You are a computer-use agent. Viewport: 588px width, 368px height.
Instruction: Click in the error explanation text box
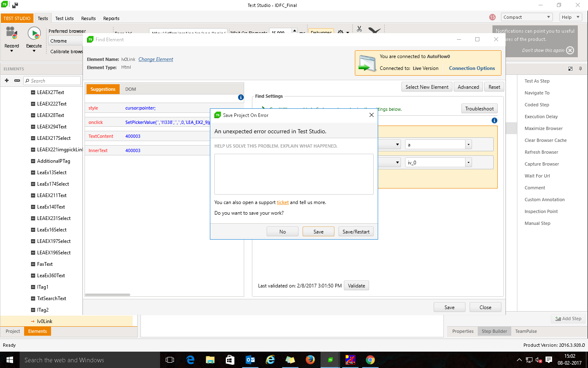pyautogui.click(x=294, y=174)
